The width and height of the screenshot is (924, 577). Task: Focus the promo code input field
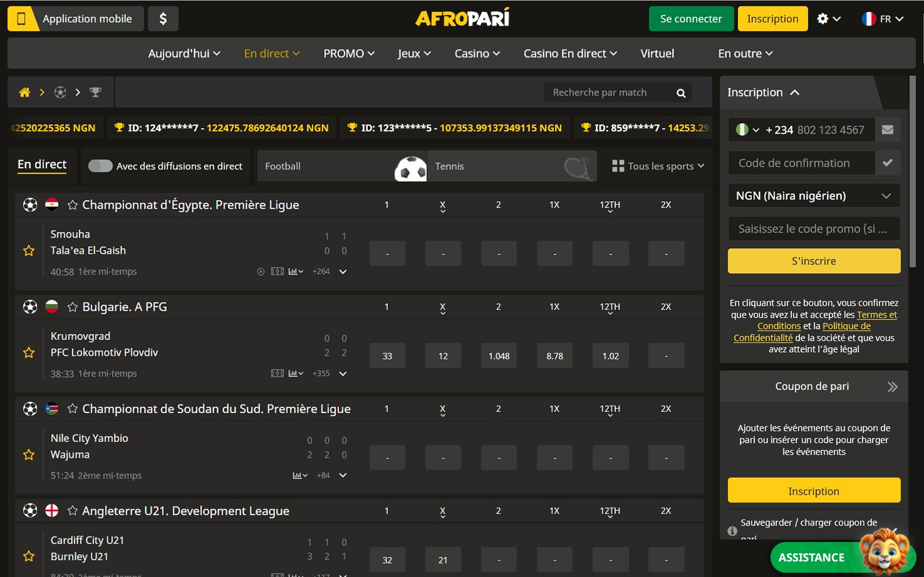point(814,229)
